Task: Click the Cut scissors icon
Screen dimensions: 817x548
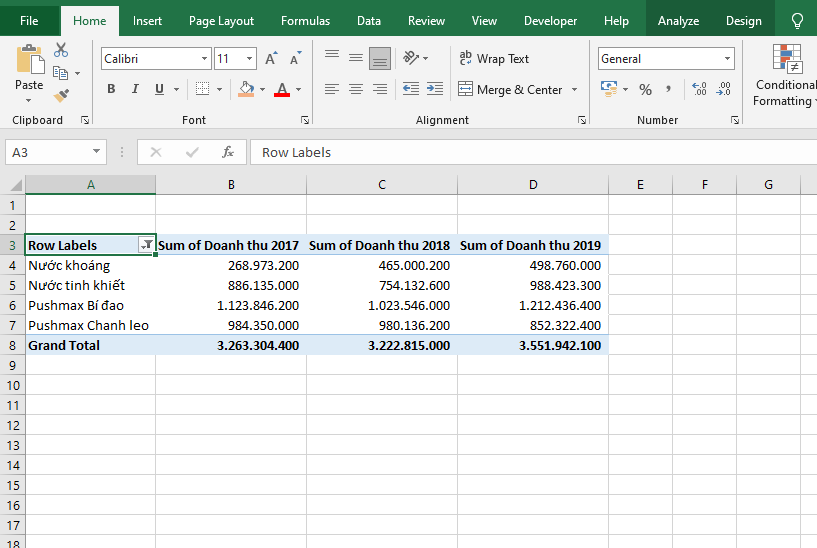Action: (x=61, y=50)
